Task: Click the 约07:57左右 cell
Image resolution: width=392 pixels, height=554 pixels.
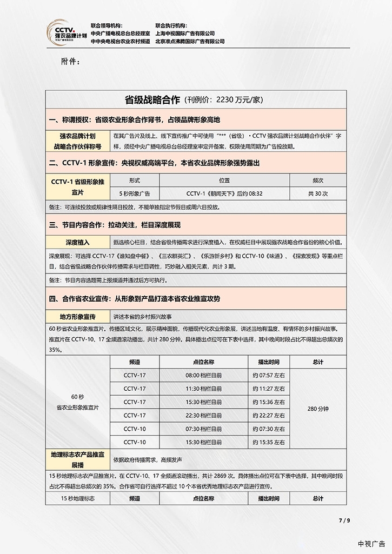Action: point(269,375)
